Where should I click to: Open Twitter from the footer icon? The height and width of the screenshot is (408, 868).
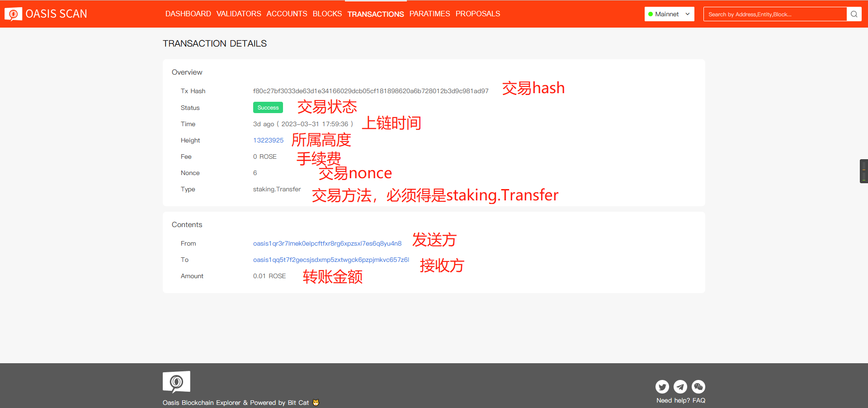pos(662,387)
